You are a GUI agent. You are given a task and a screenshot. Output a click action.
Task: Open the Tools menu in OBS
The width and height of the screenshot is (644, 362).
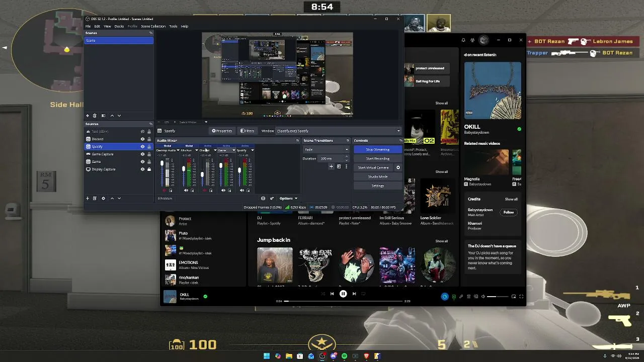coord(173,26)
